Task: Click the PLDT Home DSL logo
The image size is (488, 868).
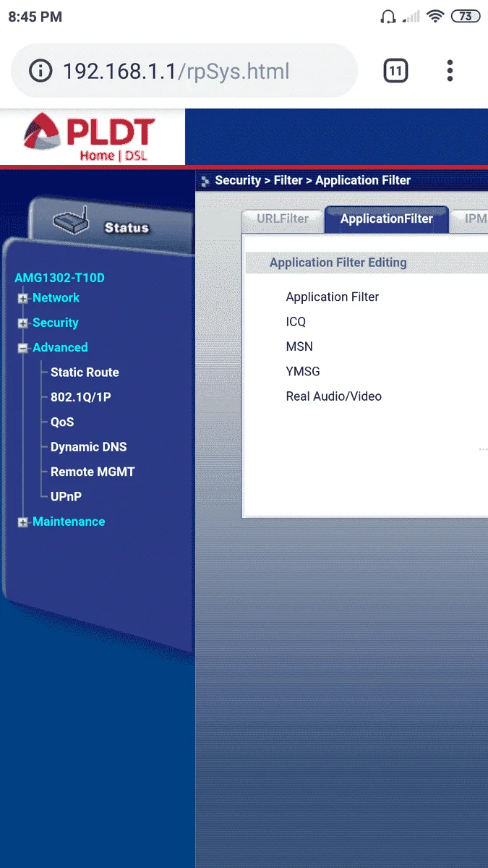Action: click(x=89, y=138)
